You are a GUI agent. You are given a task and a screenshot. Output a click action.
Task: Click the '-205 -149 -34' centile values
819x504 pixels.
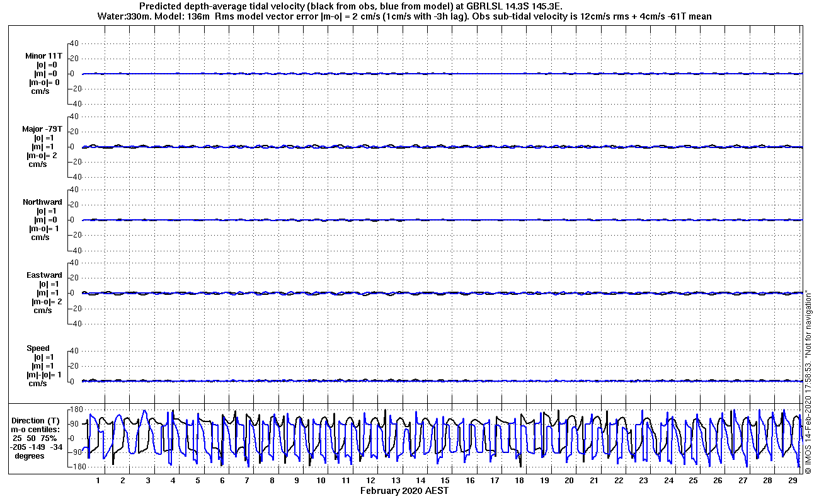[37, 447]
